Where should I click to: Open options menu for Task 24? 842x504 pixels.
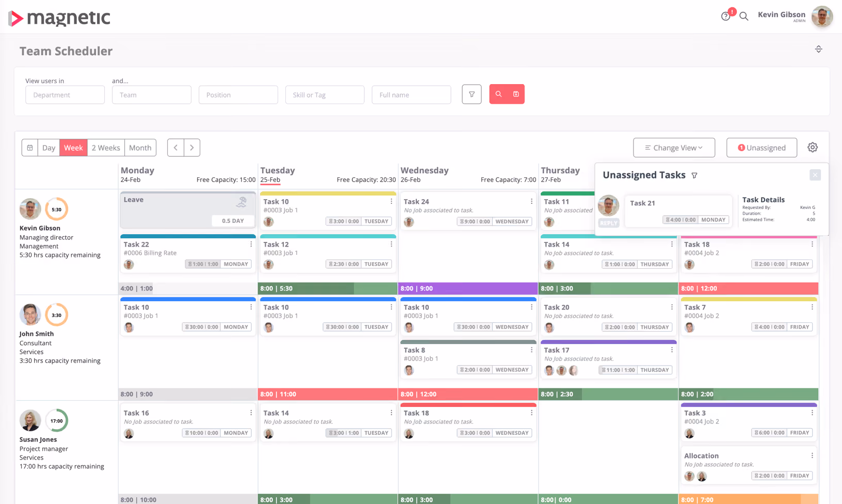532,202
